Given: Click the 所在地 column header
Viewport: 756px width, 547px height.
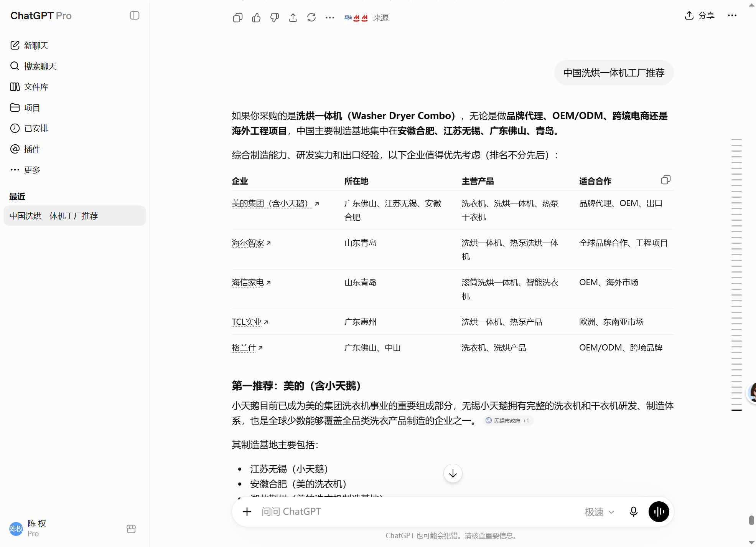Looking at the screenshot, I should [x=356, y=181].
